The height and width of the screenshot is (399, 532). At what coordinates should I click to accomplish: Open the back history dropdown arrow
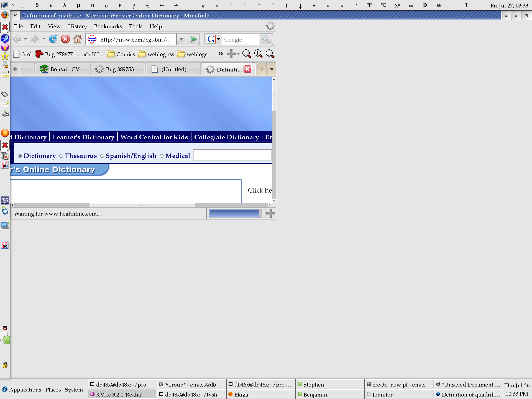tap(25, 39)
